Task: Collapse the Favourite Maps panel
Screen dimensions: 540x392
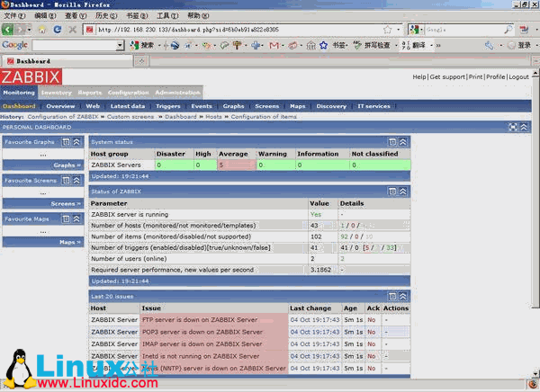Action: coord(76,218)
